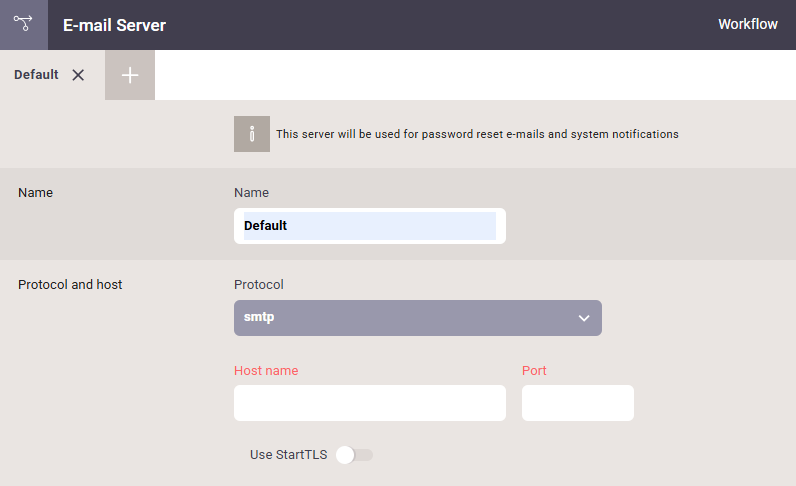Image resolution: width=796 pixels, height=486 pixels.
Task: Click the workflow icon in the header
Action: pos(23,23)
